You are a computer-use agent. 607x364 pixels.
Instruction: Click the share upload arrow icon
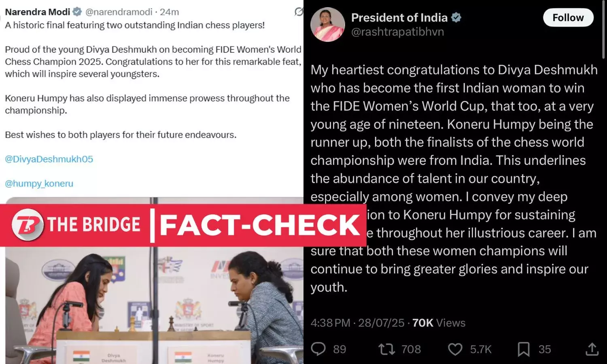(592, 349)
